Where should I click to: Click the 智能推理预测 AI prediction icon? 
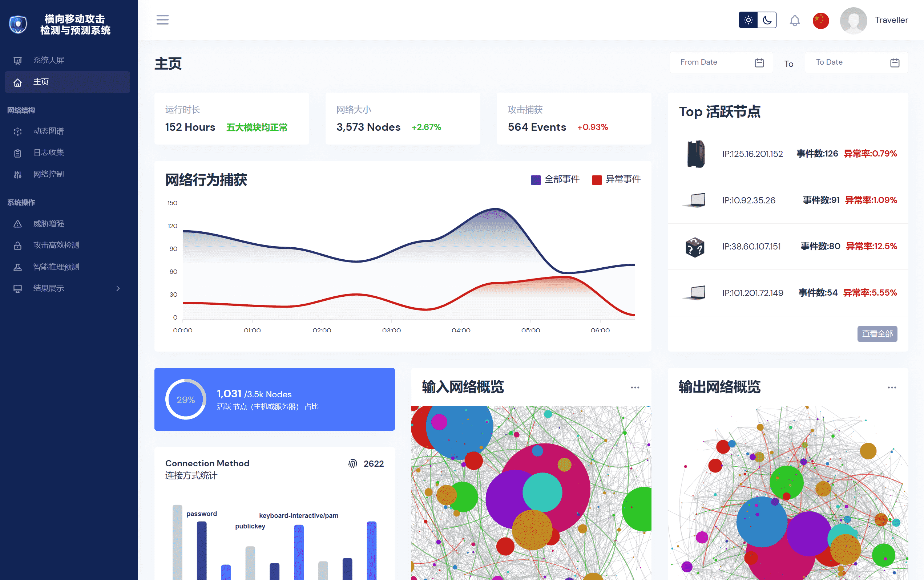pos(18,267)
